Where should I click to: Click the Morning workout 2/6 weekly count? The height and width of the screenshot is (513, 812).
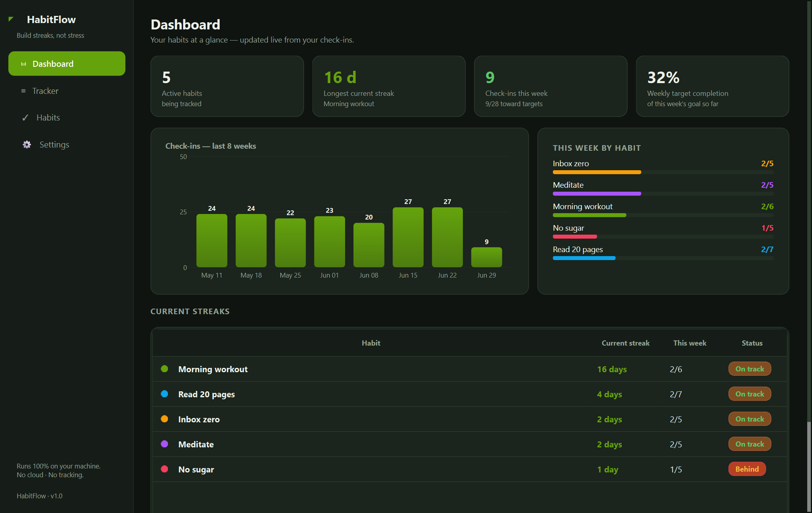(767, 206)
